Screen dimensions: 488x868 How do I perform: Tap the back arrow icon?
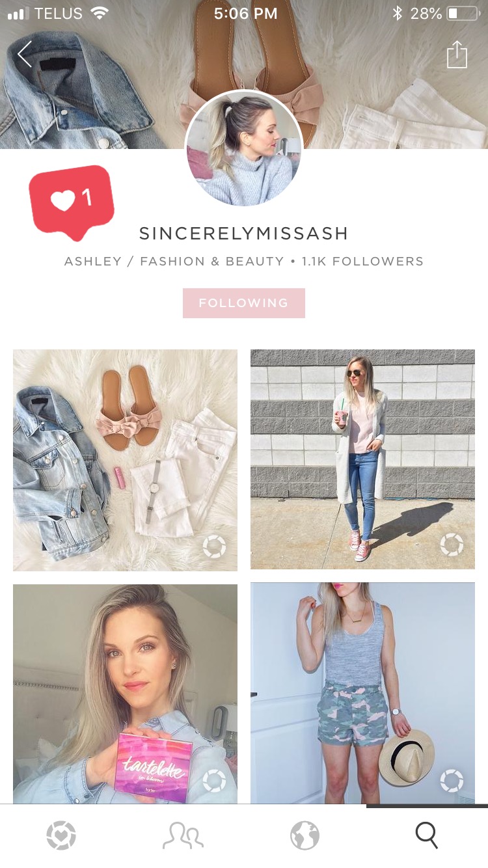(x=25, y=54)
